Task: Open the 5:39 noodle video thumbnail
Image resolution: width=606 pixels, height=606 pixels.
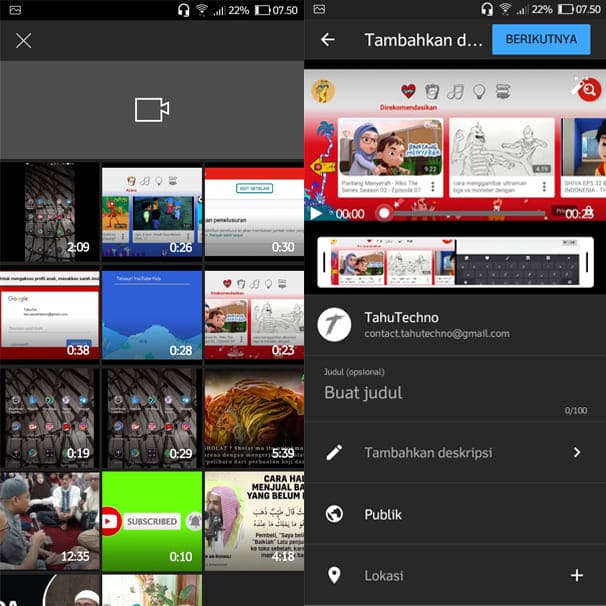Action: 254,416
